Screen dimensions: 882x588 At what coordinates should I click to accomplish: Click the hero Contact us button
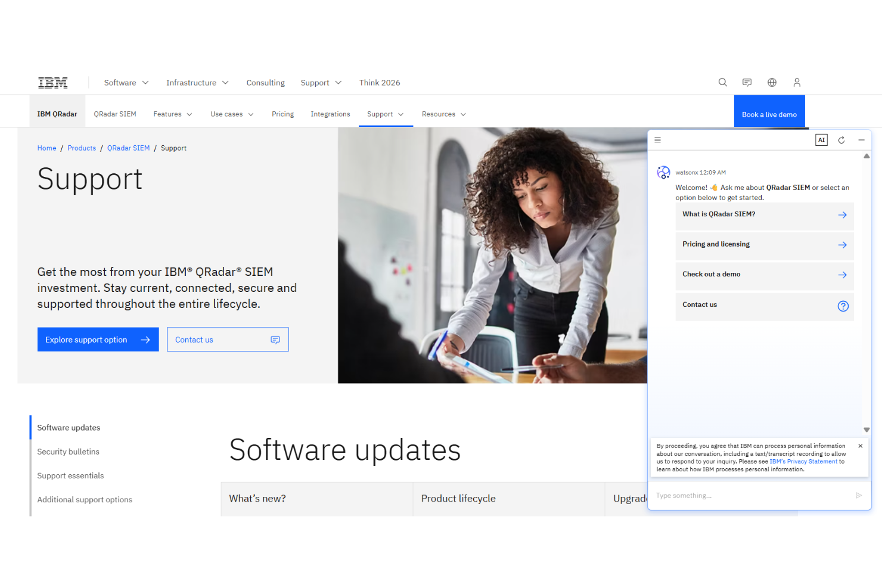228,340
